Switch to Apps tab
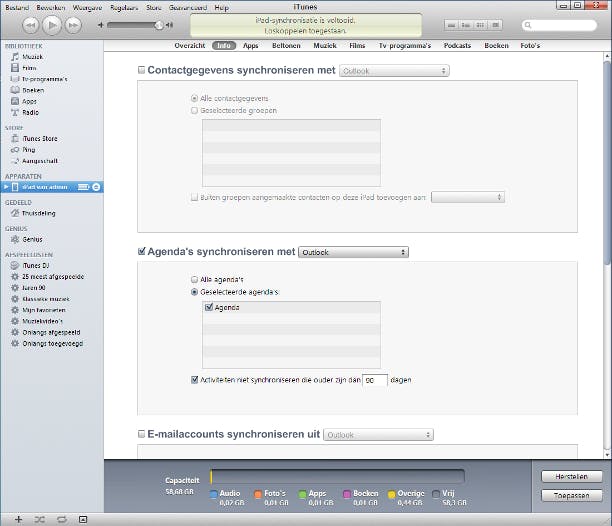 [251, 46]
